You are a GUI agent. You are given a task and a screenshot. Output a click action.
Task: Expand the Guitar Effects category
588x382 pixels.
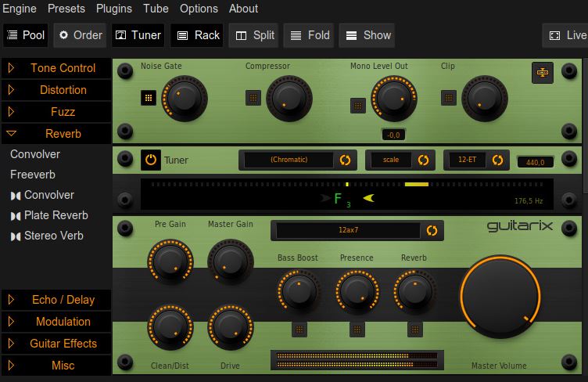tap(56, 344)
